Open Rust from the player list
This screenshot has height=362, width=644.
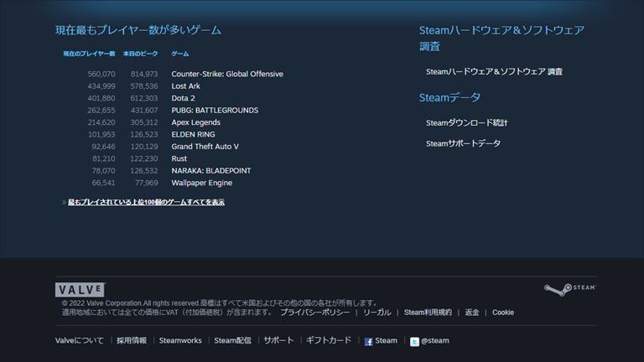179,158
